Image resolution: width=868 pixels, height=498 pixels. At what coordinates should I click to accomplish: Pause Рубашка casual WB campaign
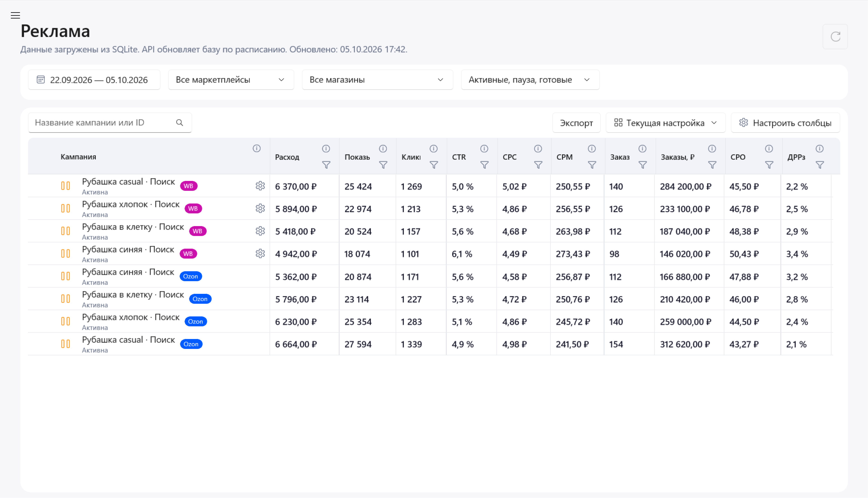[x=65, y=186]
